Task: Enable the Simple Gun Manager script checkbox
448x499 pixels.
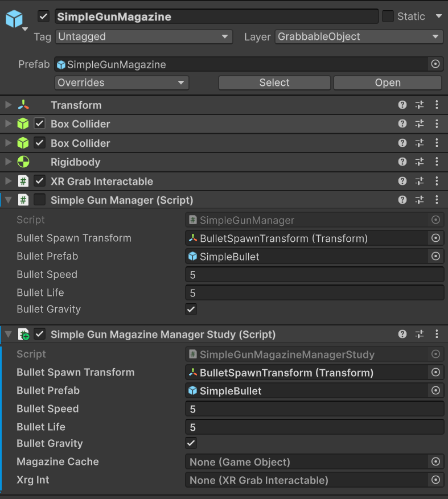Action: coord(40,200)
